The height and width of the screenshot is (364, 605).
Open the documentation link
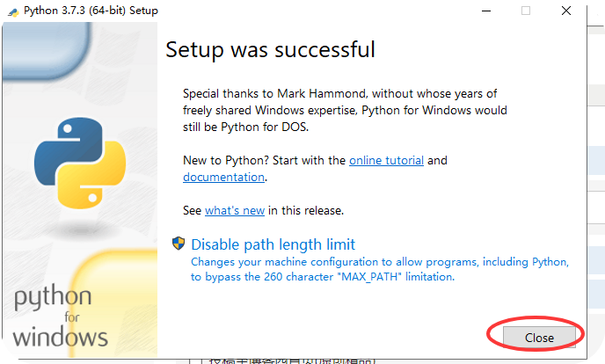coord(223,177)
